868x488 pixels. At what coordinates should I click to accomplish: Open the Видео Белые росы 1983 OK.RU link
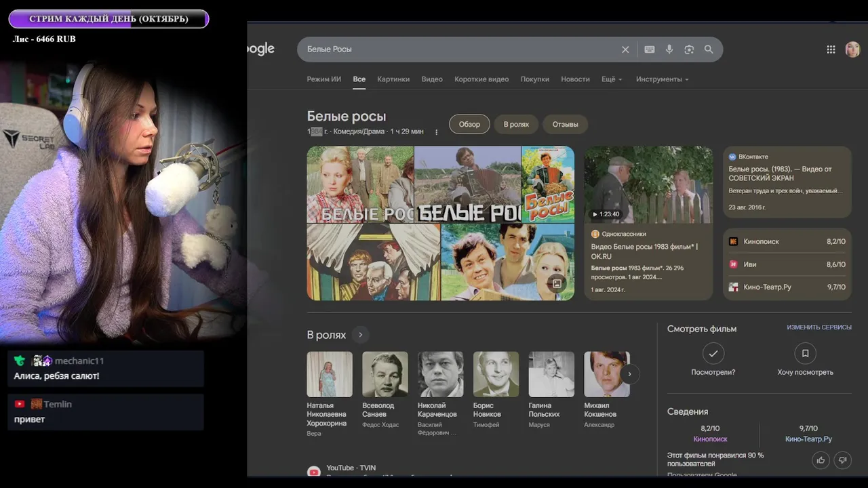tap(644, 251)
